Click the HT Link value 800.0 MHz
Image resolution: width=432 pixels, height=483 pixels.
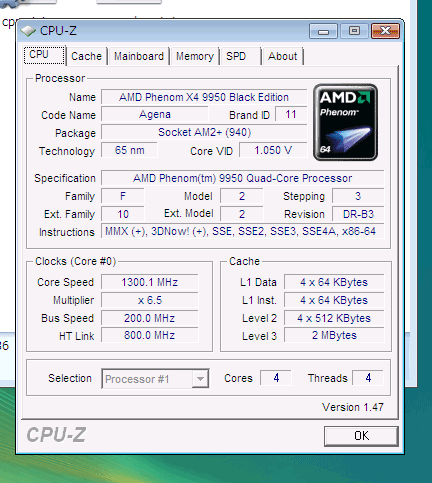coord(150,335)
